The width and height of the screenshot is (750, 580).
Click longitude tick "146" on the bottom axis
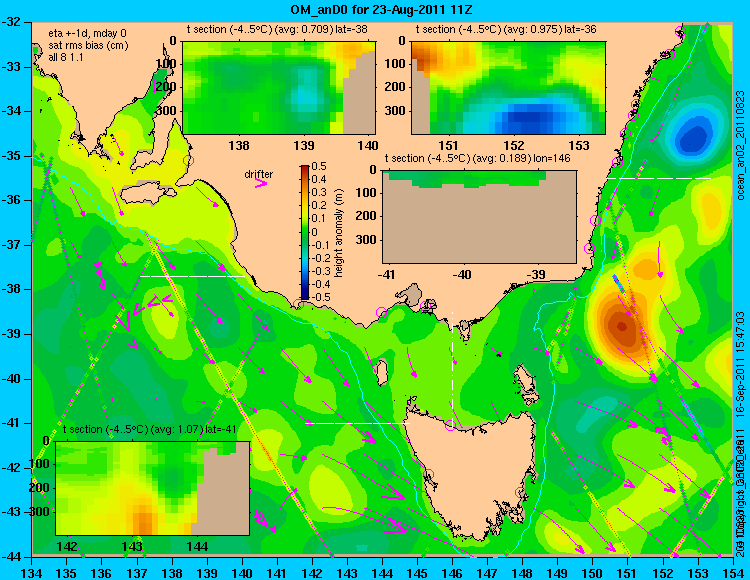point(452,573)
